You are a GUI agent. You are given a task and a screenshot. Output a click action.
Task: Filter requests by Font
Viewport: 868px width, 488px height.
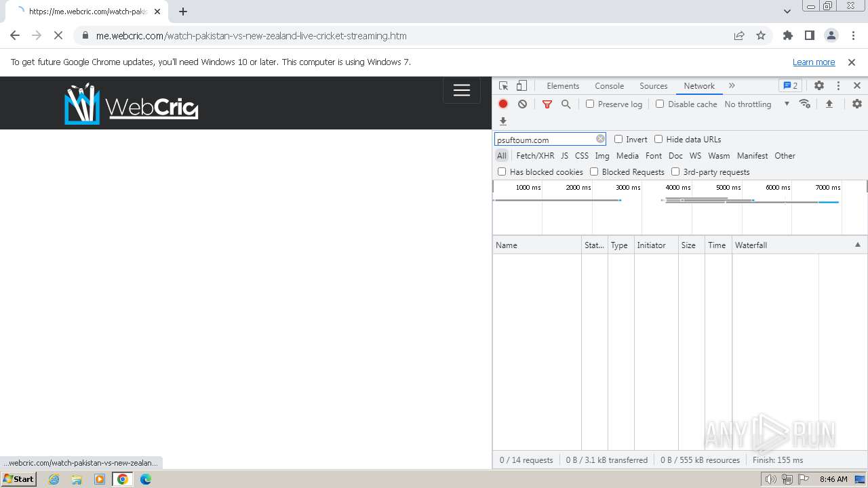[654, 155]
